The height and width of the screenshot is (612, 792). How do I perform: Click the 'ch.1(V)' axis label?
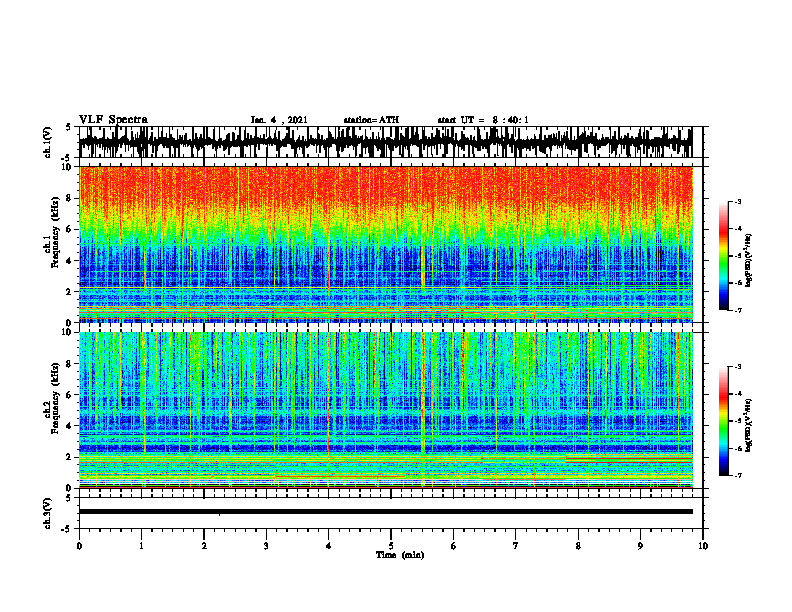pyautogui.click(x=48, y=142)
